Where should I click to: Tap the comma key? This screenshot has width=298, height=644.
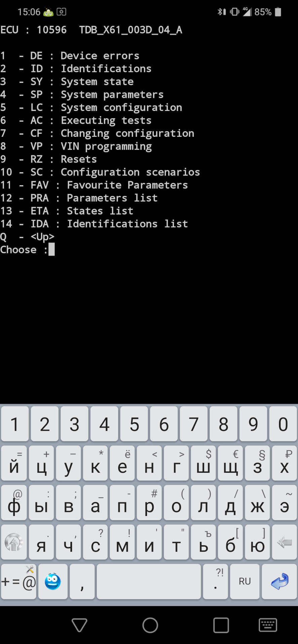82,581
